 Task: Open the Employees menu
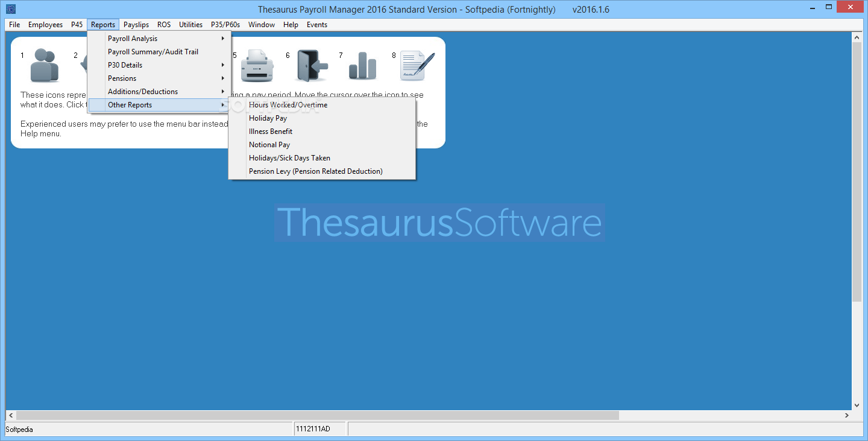[x=45, y=25]
